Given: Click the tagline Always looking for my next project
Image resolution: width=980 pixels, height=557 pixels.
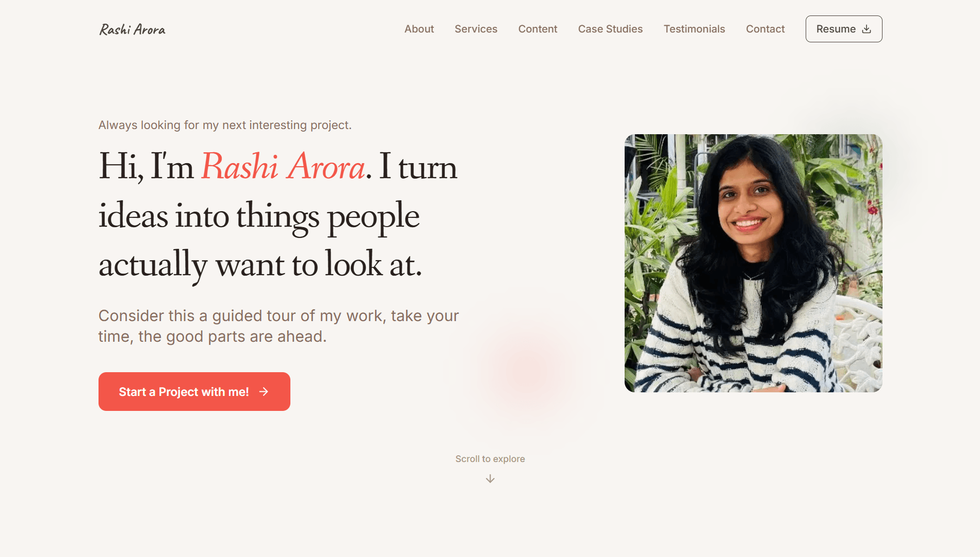Looking at the screenshot, I should point(225,125).
